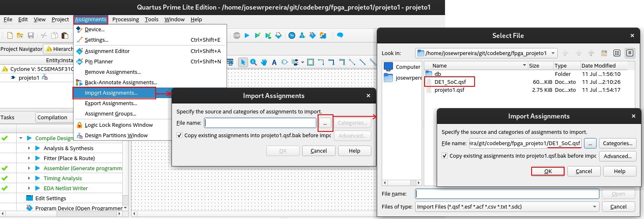Expand the Analysis & Synthesis task
The width and height of the screenshot is (644, 219).
[x=29, y=148]
